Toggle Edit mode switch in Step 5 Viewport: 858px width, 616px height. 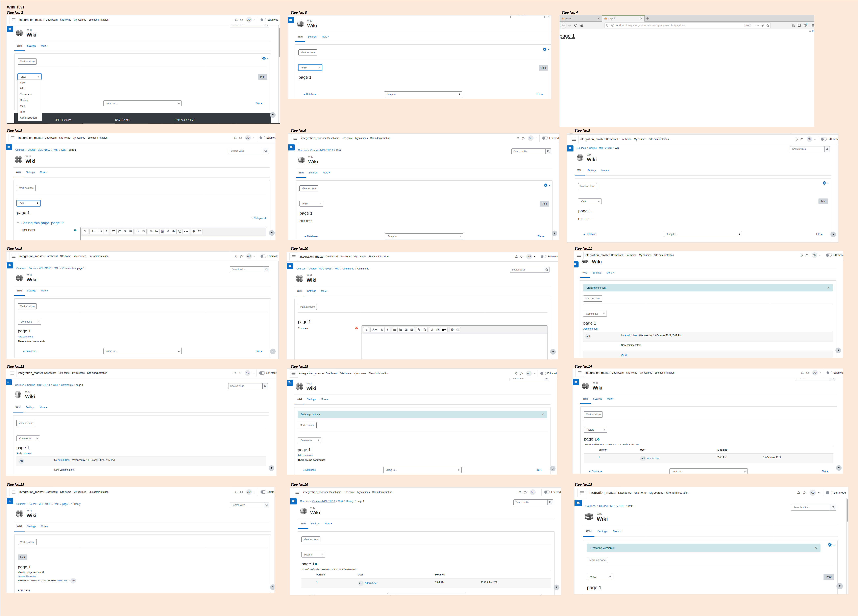[x=262, y=138]
